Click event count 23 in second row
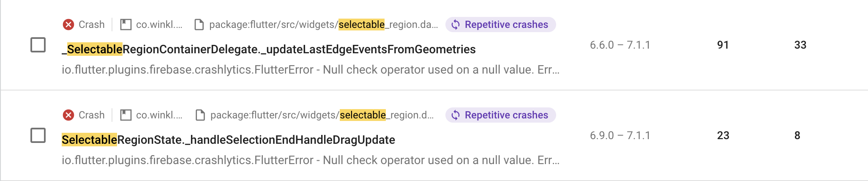Viewport: 868px width, 181px height. [723, 135]
